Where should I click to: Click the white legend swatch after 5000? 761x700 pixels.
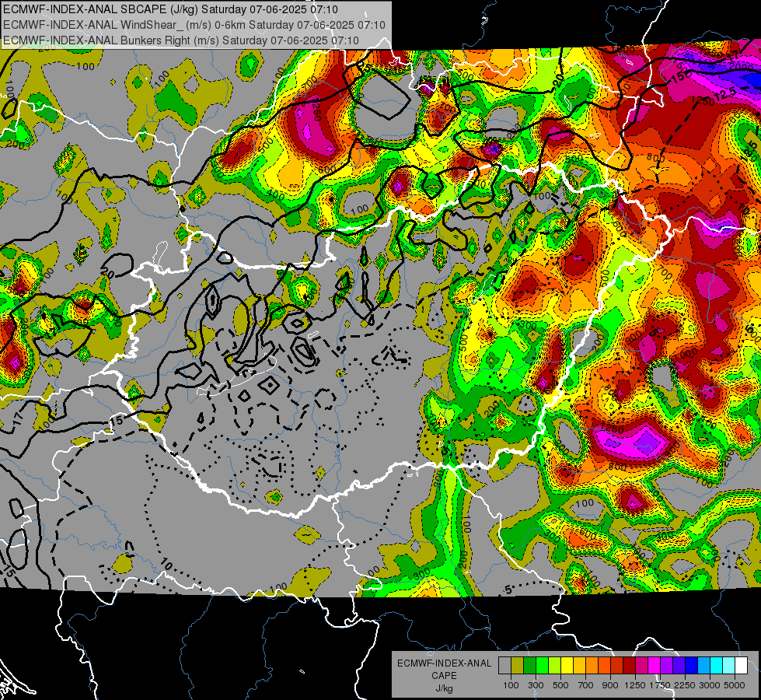point(741,666)
